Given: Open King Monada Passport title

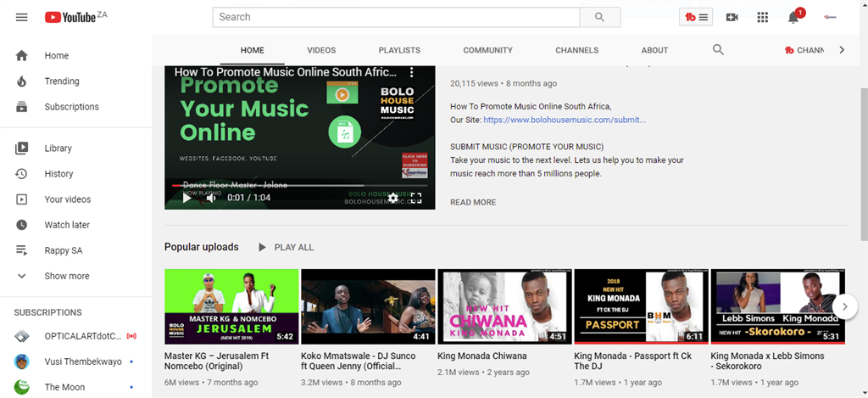Looking at the screenshot, I should (x=632, y=361).
